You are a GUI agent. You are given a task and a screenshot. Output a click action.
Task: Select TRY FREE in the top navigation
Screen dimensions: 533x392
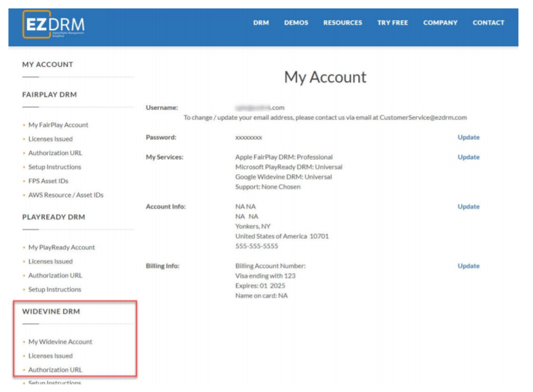(392, 22)
